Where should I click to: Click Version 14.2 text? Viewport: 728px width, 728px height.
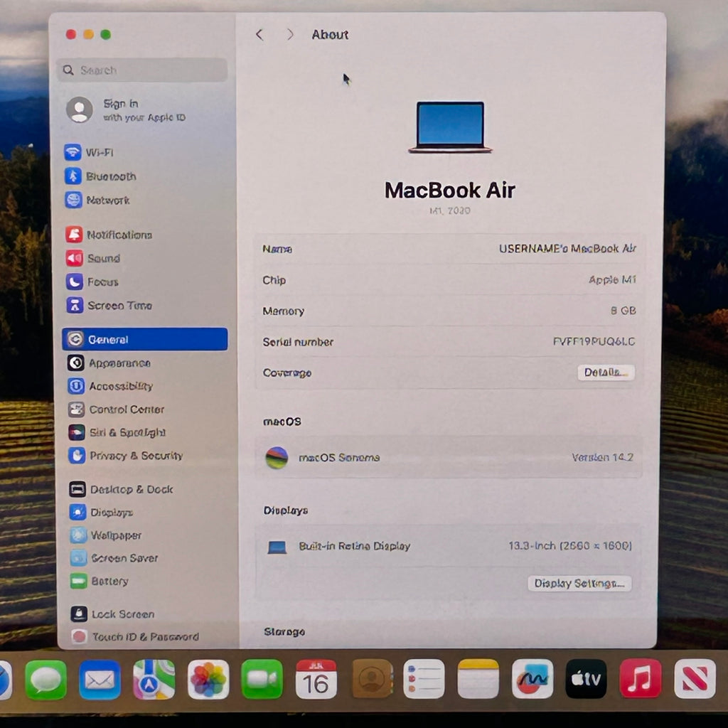603,458
